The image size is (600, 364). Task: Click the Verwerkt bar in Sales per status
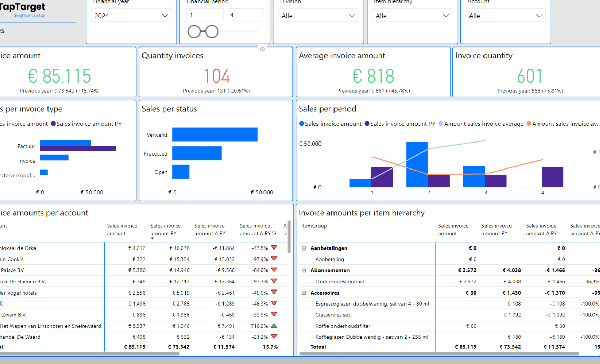215,135
